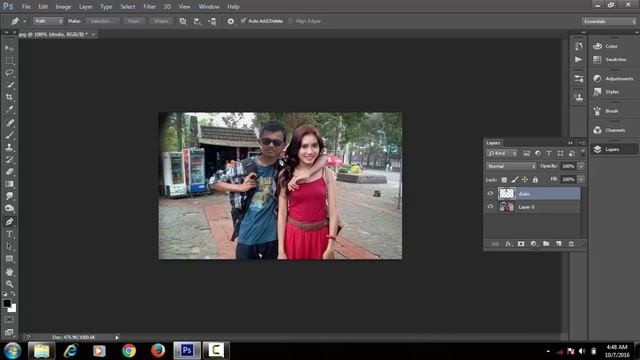Open the Edit menu
640x360 pixels.
(43, 7)
